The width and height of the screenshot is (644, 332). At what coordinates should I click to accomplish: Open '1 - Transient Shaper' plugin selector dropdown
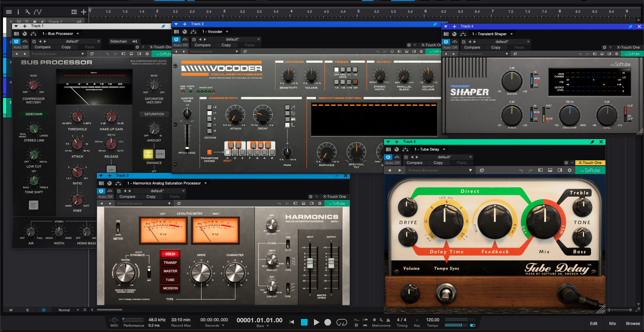click(x=492, y=34)
